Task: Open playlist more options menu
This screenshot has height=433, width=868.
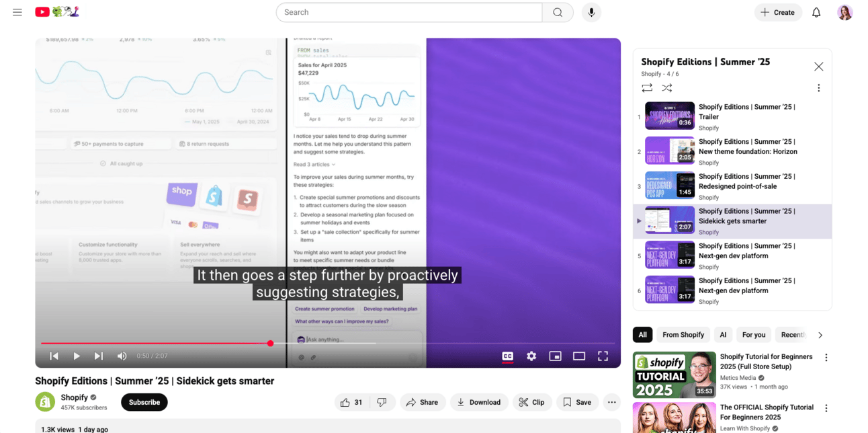Action: point(818,88)
